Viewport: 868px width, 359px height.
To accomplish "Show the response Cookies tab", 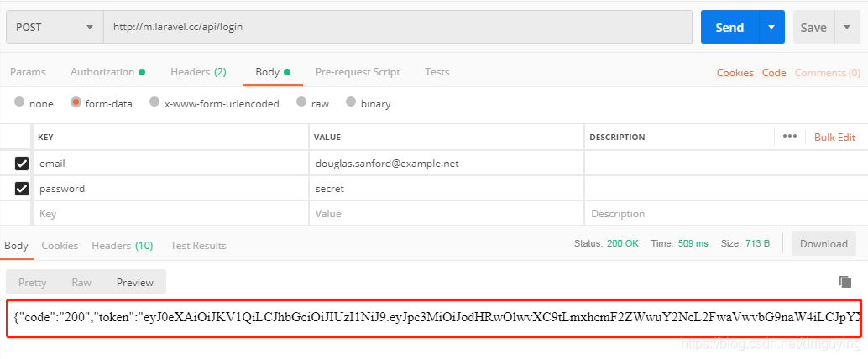I will (x=60, y=245).
